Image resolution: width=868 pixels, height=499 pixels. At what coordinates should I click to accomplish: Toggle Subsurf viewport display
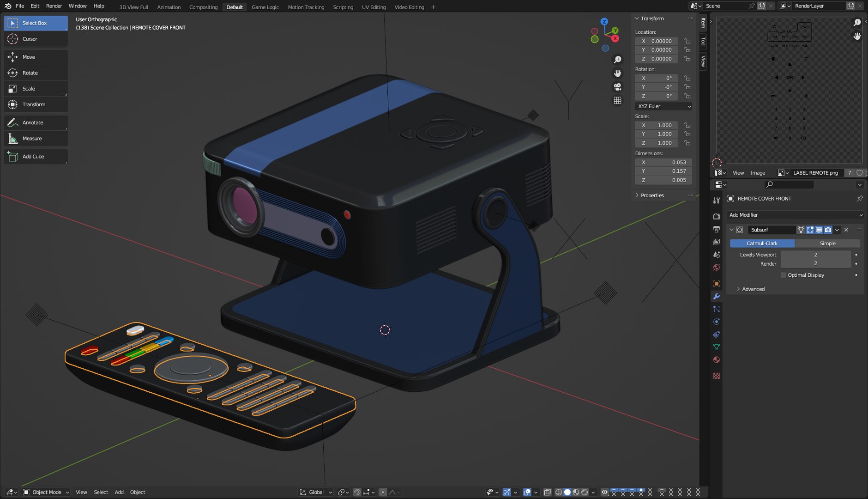point(819,230)
